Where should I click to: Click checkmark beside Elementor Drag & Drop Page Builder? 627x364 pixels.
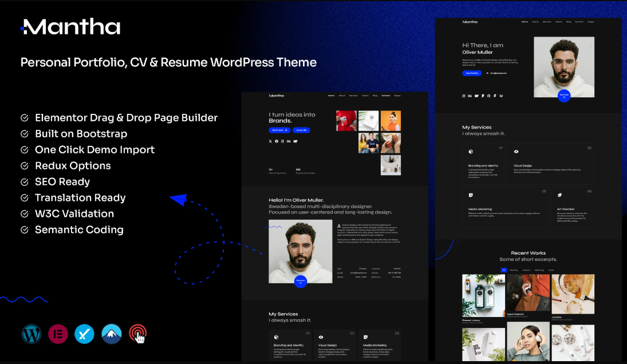coord(25,118)
